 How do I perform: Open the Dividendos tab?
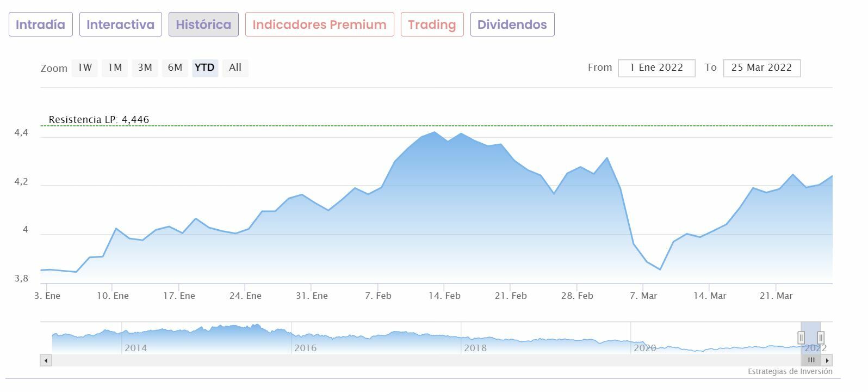tap(512, 24)
